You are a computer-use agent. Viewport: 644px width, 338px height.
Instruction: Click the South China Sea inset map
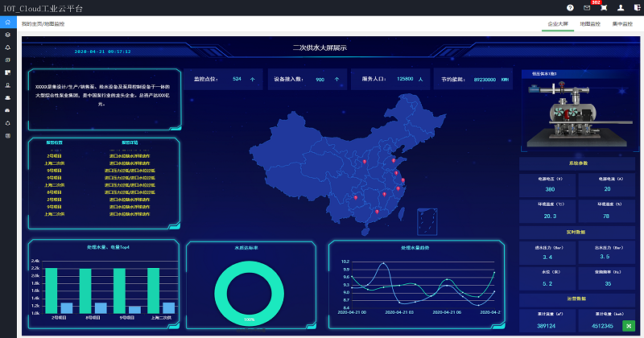pos(427,222)
